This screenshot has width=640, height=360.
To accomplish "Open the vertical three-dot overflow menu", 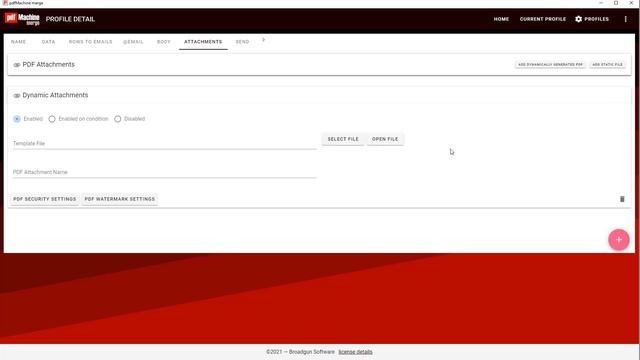I will (x=625, y=19).
